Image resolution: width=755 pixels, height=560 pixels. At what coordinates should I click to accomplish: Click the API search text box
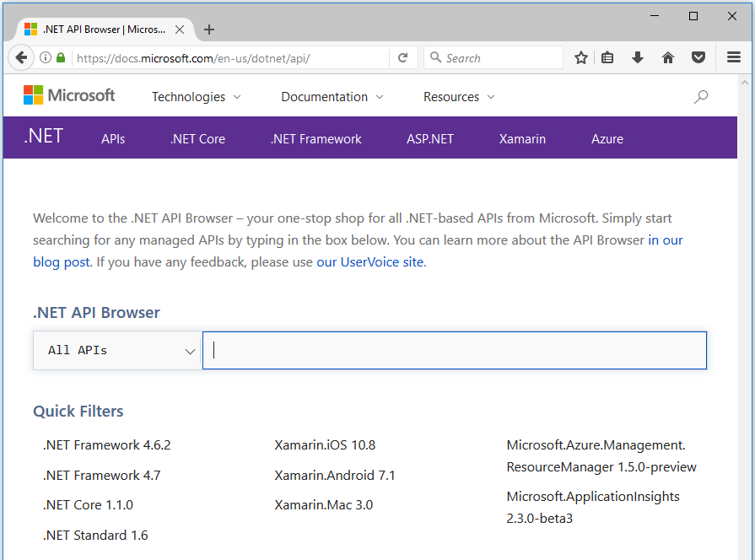[454, 350]
